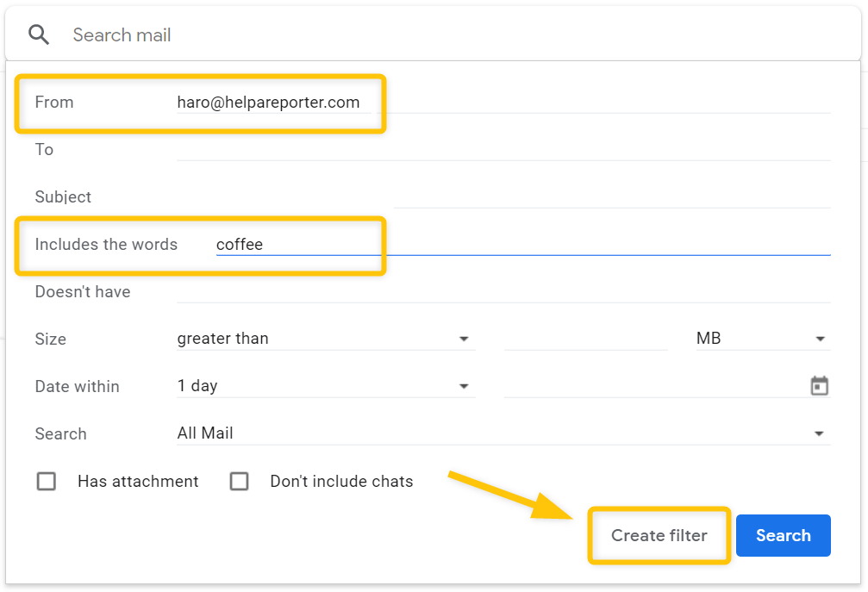Click the blue Search button
The image size is (868, 592).
coord(784,536)
